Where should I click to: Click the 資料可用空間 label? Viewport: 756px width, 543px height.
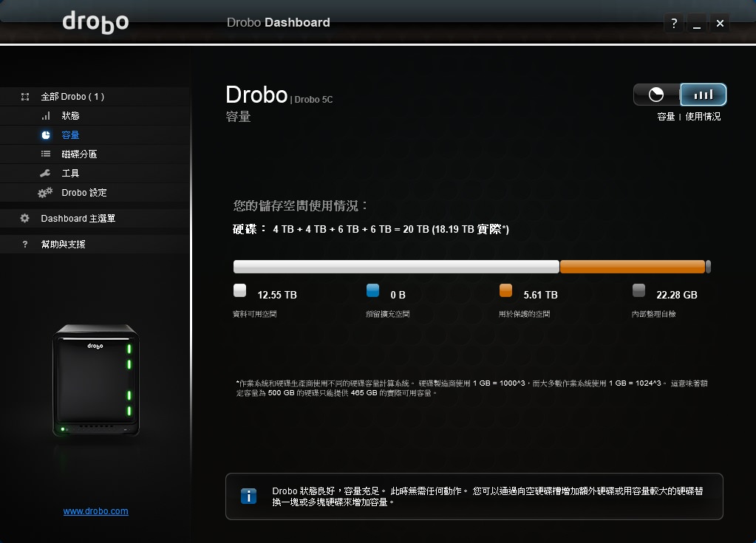point(254,314)
